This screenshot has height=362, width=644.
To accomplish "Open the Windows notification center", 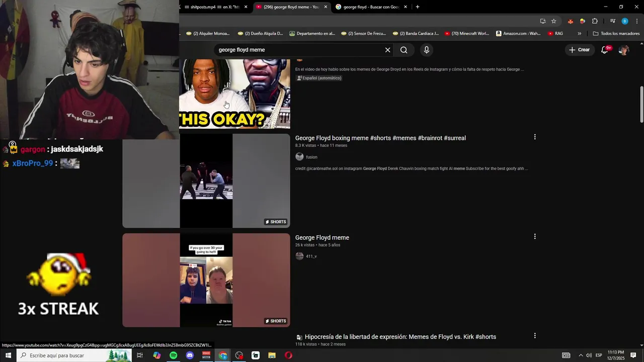I will (x=633, y=355).
